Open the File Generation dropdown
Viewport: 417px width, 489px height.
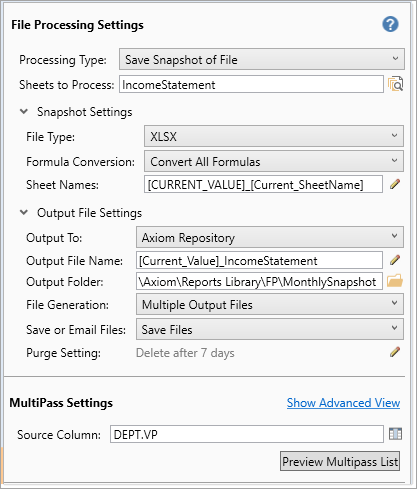270,304
